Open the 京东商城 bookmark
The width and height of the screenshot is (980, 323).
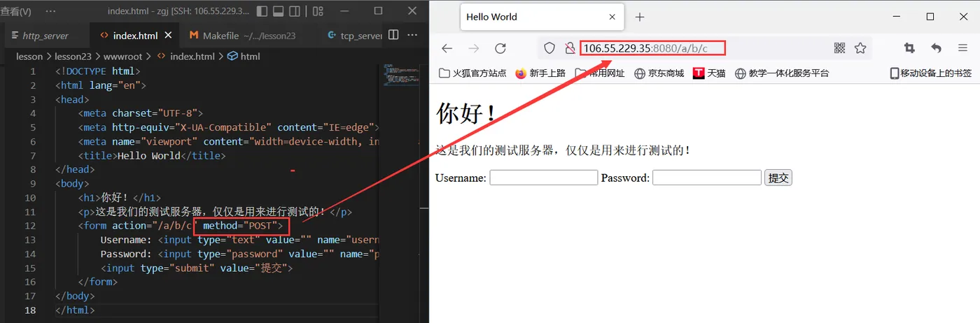(x=659, y=73)
